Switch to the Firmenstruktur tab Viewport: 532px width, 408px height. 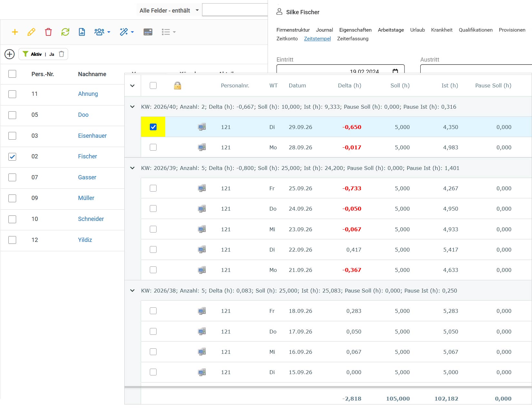click(293, 30)
